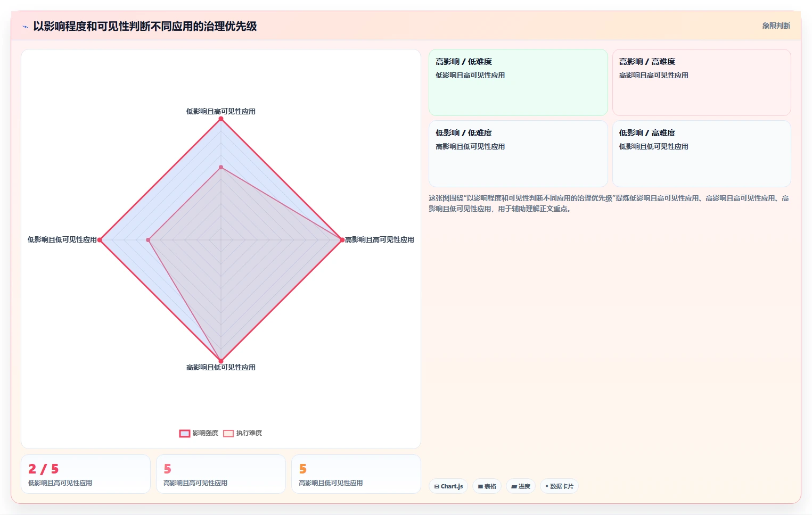Click the radar bottom axis label 高影响且低可见性应用
Screen dimensions: 812x515
[221, 367]
